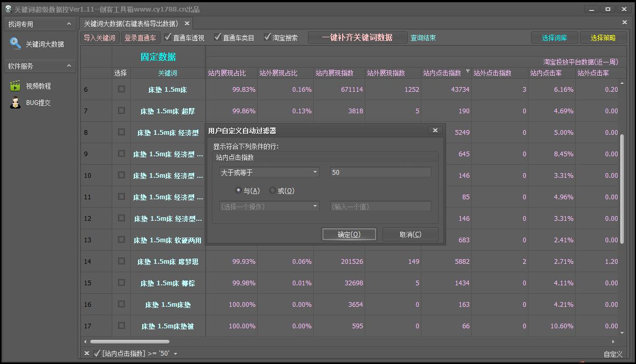
Task: Collapse the 软件服务 sidebar section
Action: click(69, 66)
